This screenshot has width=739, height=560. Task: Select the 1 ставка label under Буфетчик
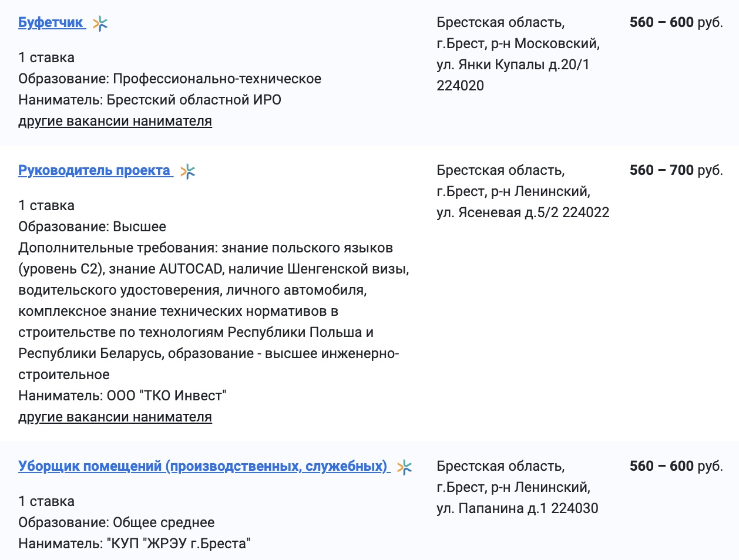(x=47, y=58)
